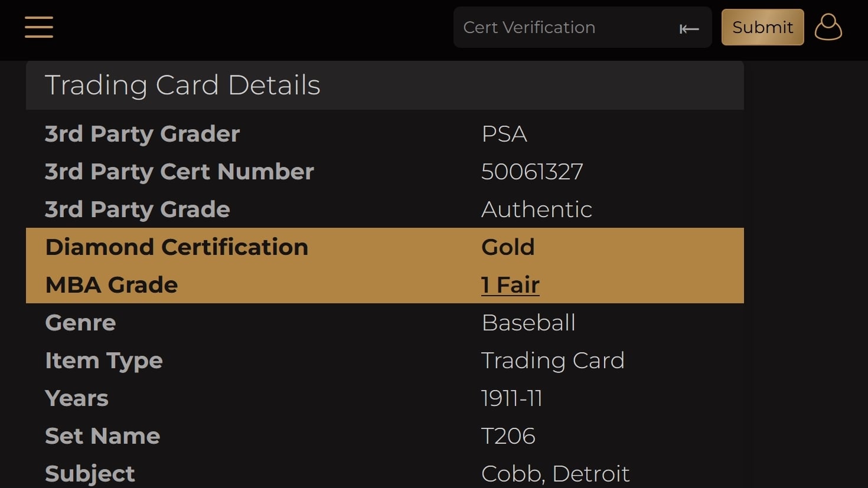Select the PSA grader value
The image size is (868, 488).
pos(504,135)
